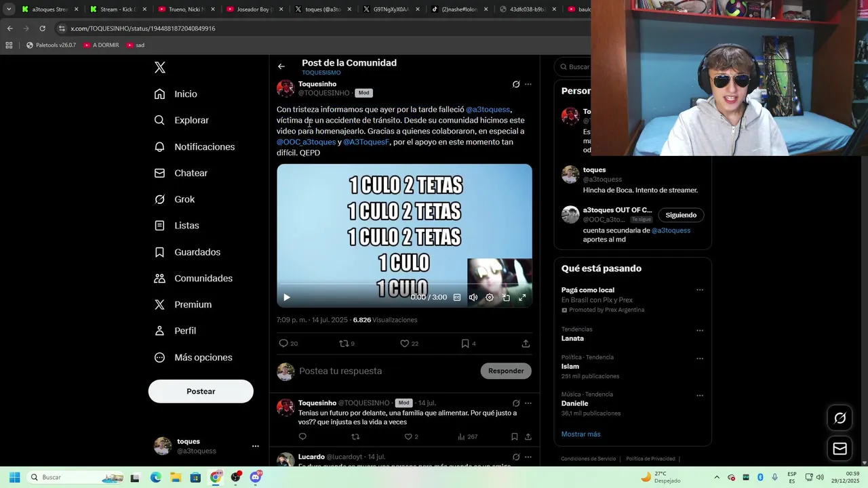Open Premium in the sidebar
Viewport: 868px width, 488px height.
pyautogui.click(x=182, y=305)
